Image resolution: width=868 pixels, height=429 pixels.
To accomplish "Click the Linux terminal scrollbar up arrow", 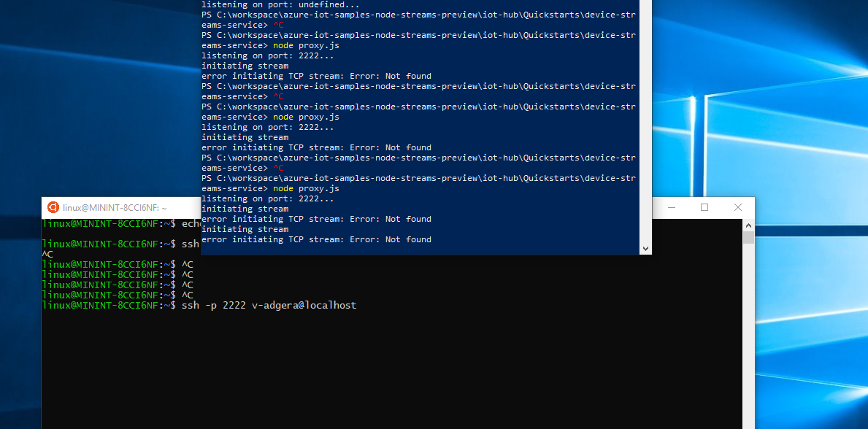I will point(748,225).
